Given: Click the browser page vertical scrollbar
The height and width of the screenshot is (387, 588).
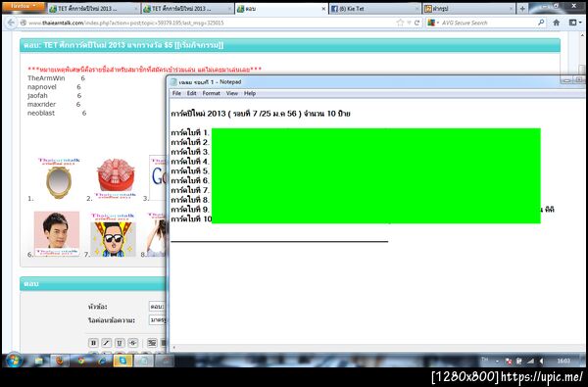Looking at the screenshot, I should click(x=581, y=70).
